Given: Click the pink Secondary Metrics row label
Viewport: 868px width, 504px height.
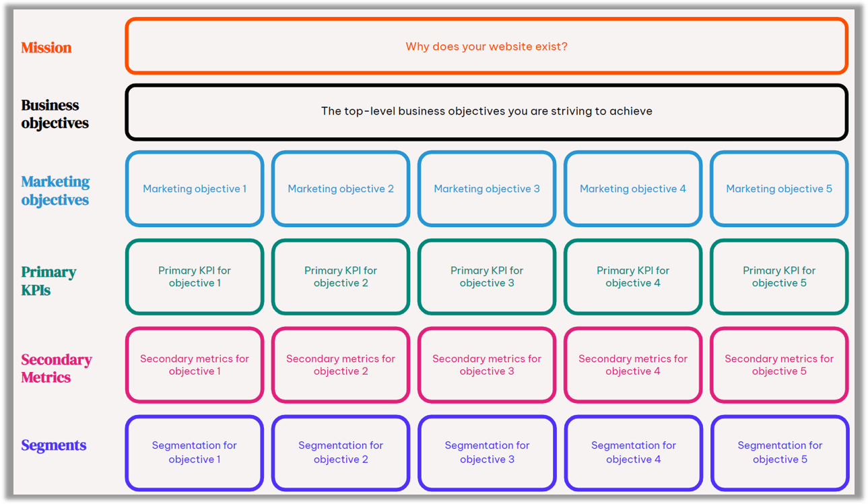Looking at the screenshot, I should 57,368.
